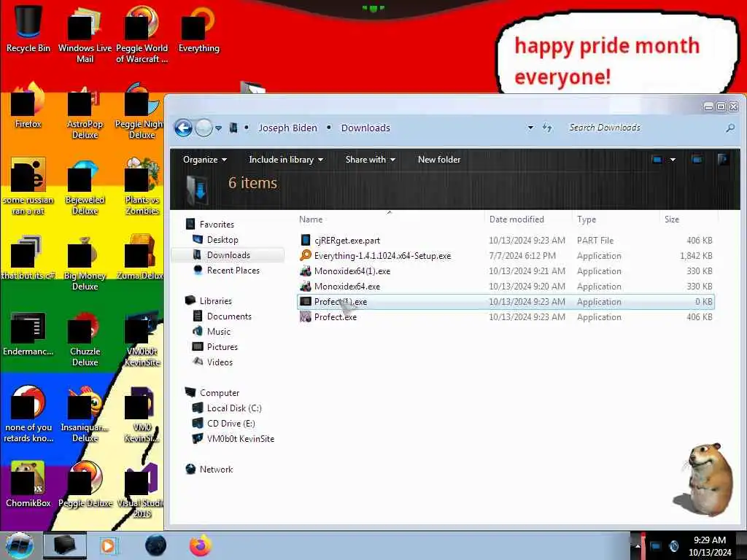This screenshot has height=560, width=747.
Task: Select the cjRERget.exe.part file
Action: coord(506,241)
